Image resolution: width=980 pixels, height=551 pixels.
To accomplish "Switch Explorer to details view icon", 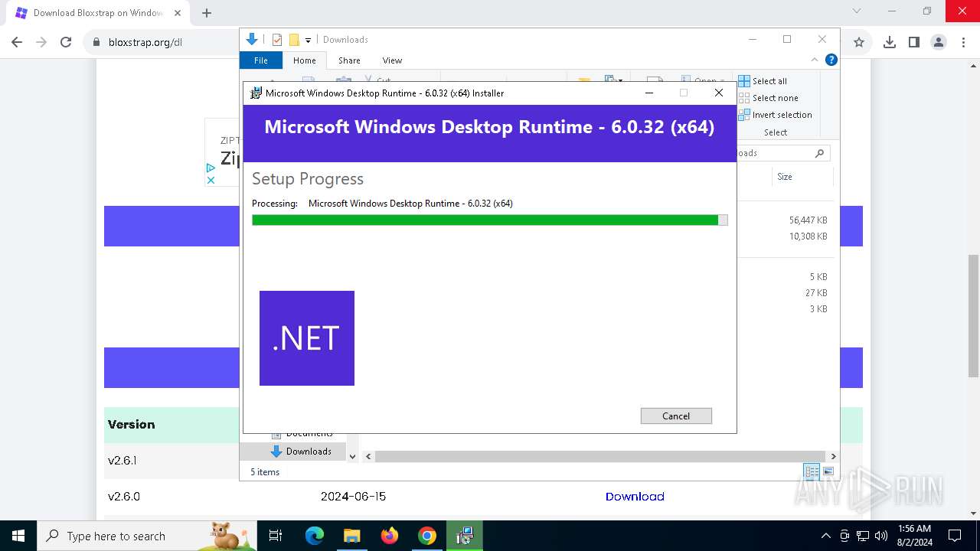I will pyautogui.click(x=812, y=471).
